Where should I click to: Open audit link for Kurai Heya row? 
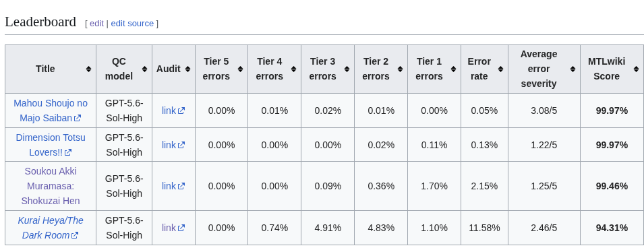tap(173, 228)
